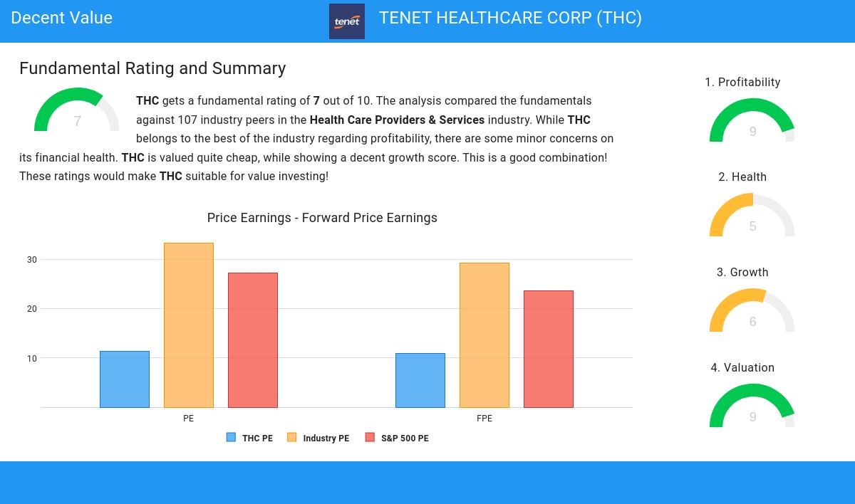Click the S&P 500 PE red bar
Viewport: 855px width, 504px height.
[253, 340]
